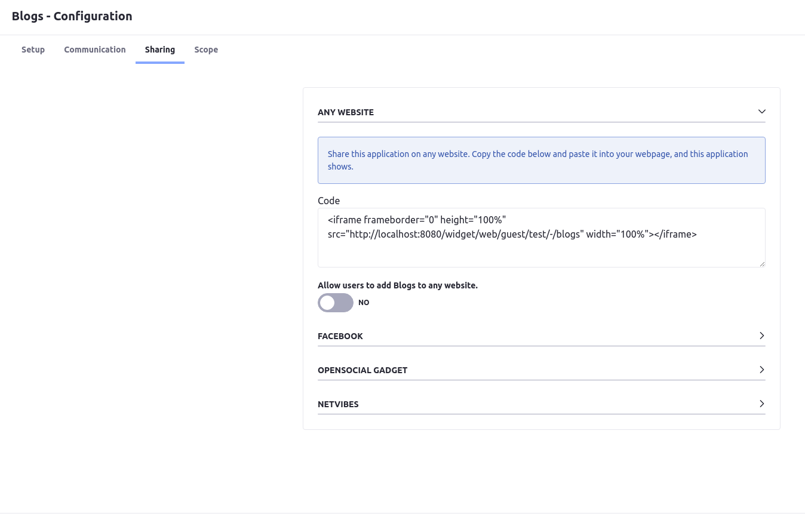The image size is (805, 532).
Task: Click the Blogs - Configuration title
Action: (x=72, y=16)
